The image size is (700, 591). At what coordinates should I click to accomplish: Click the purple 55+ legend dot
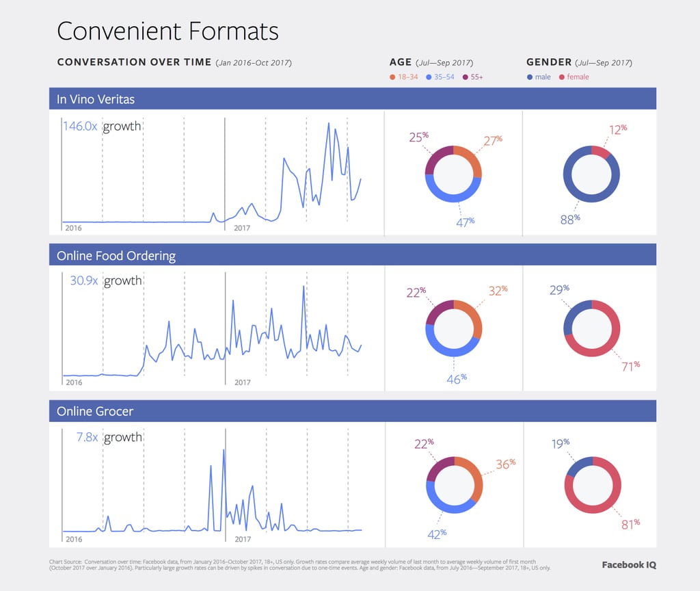(465, 77)
